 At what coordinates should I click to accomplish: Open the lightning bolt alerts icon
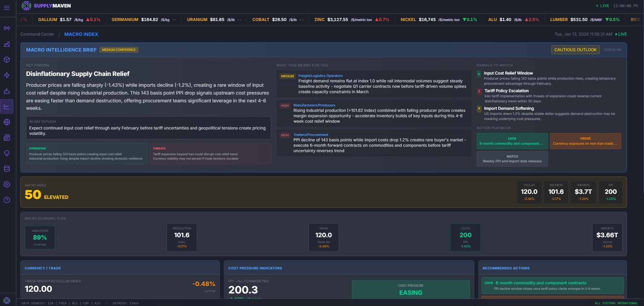click(x=7, y=75)
